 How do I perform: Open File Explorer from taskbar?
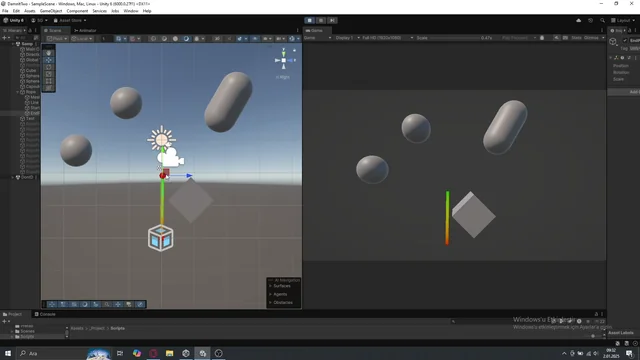pyautogui.click(x=169, y=353)
